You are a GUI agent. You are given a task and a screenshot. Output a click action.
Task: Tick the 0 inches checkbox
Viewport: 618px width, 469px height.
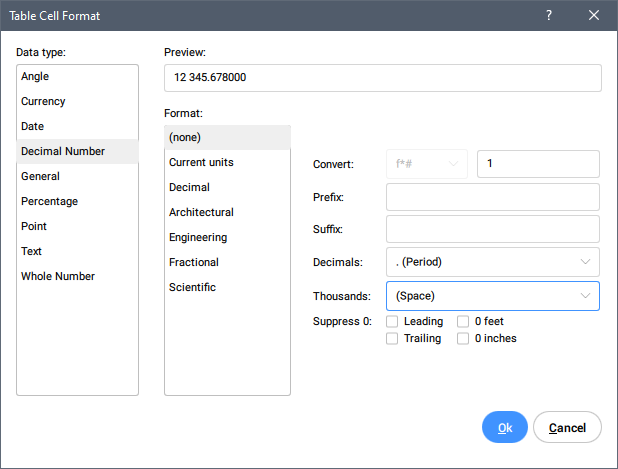[x=464, y=339]
